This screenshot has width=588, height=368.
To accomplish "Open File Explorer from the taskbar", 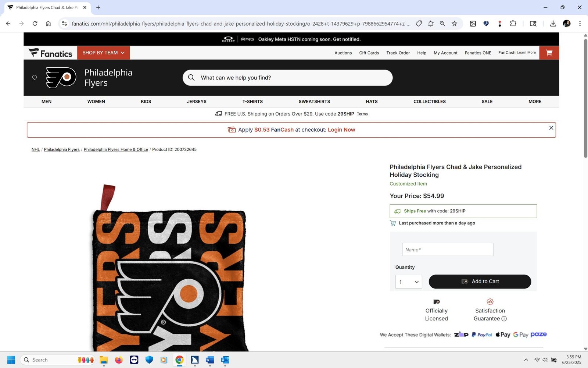I will point(104,360).
